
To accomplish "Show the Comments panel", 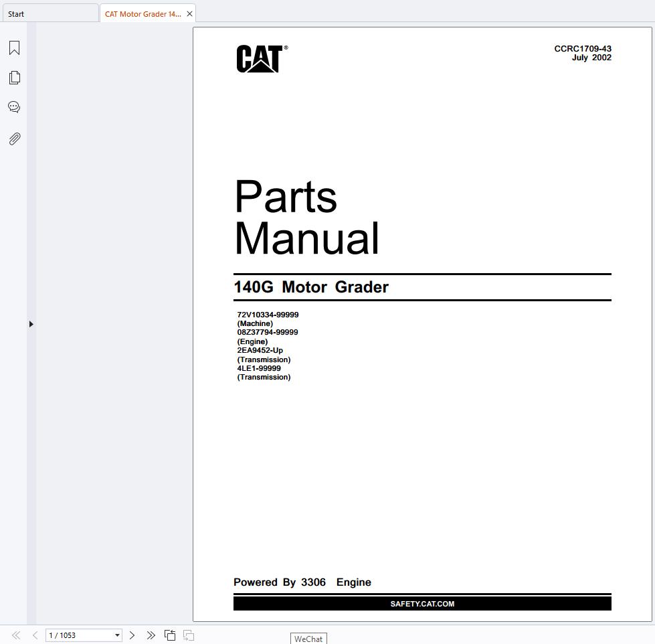I will pyautogui.click(x=14, y=107).
